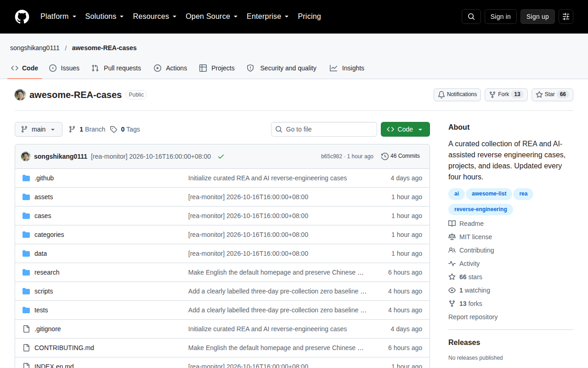The image size is (588, 368).
Task: Click the Readme book icon
Action: coord(452,224)
